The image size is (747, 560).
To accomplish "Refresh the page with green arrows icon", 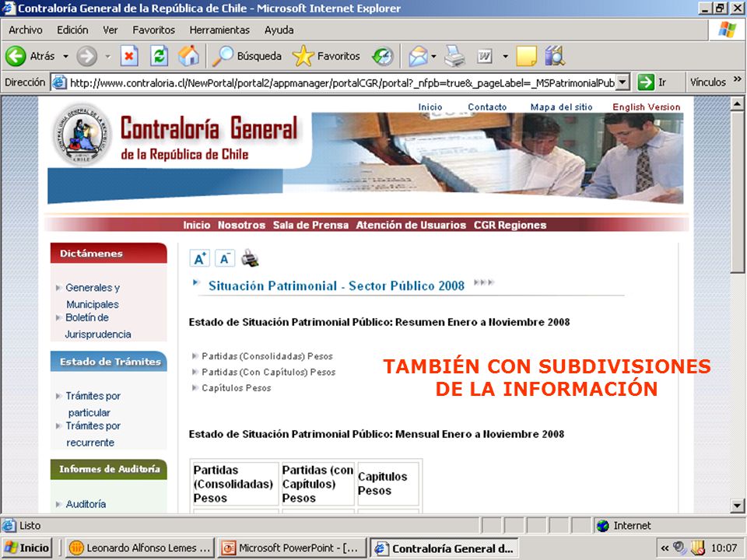I will [159, 56].
